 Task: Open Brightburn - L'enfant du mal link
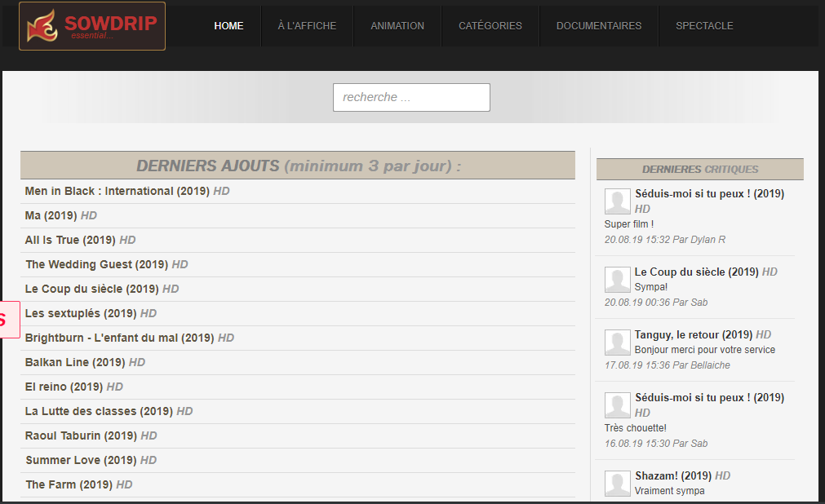(x=119, y=338)
